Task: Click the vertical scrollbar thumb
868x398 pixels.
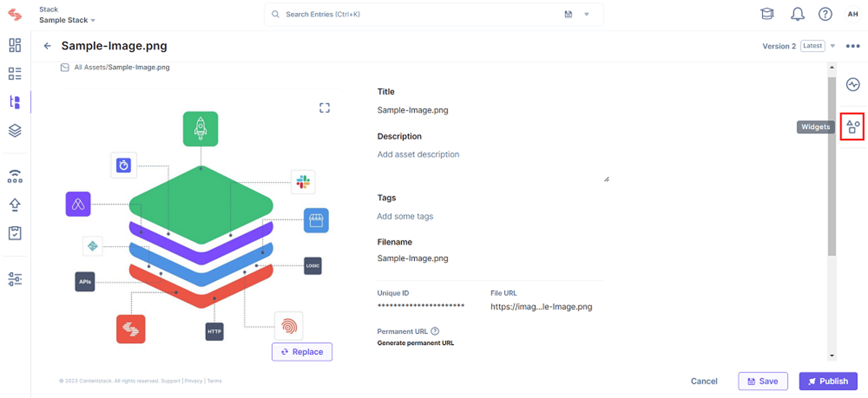Action: 832,166
